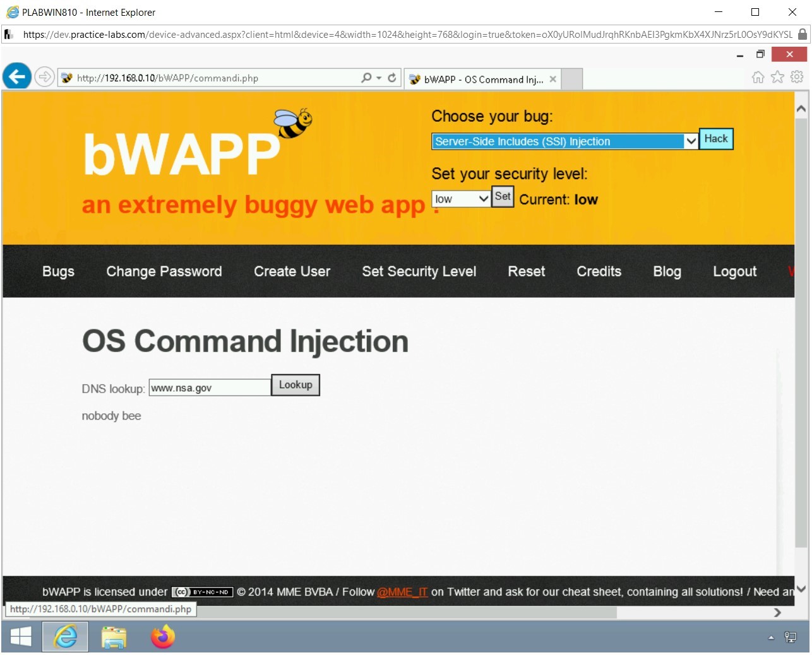Select Change Password in the navigation menu
This screenshot has height=655, width=812.
[164, 271]
